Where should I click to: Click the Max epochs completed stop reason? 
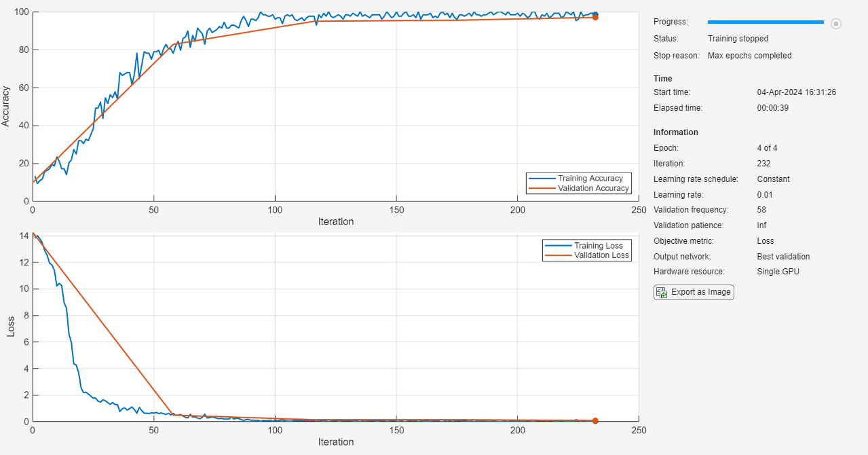point(749,56)
